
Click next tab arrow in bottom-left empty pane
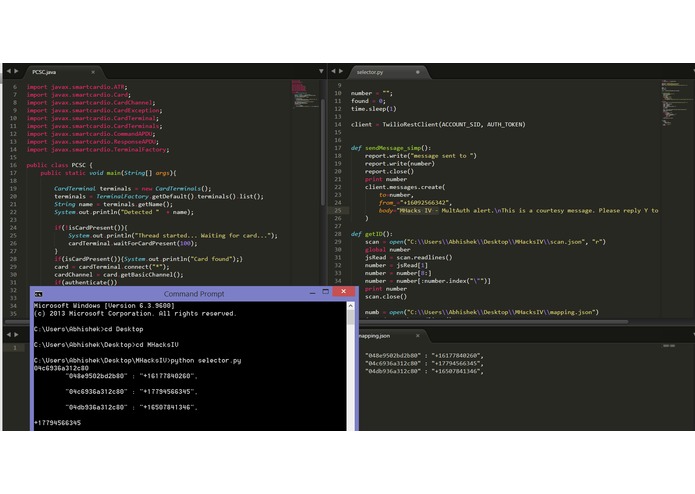coord(16,335)
